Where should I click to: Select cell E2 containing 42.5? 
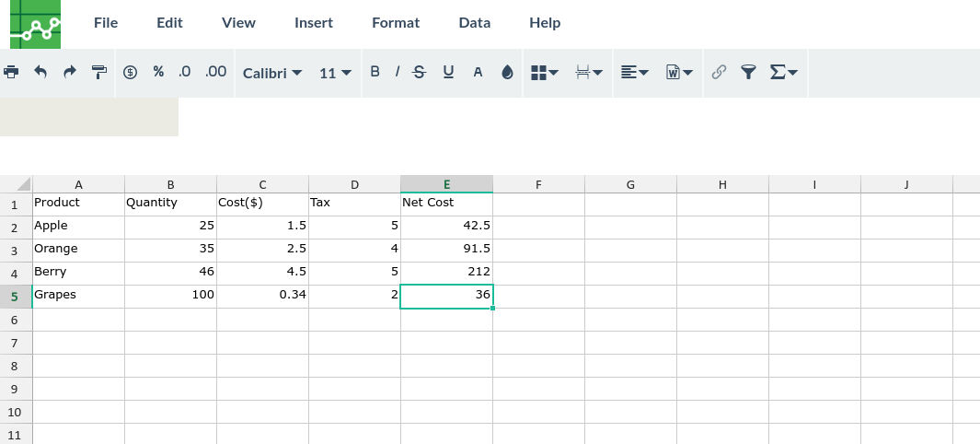point(447,226)
